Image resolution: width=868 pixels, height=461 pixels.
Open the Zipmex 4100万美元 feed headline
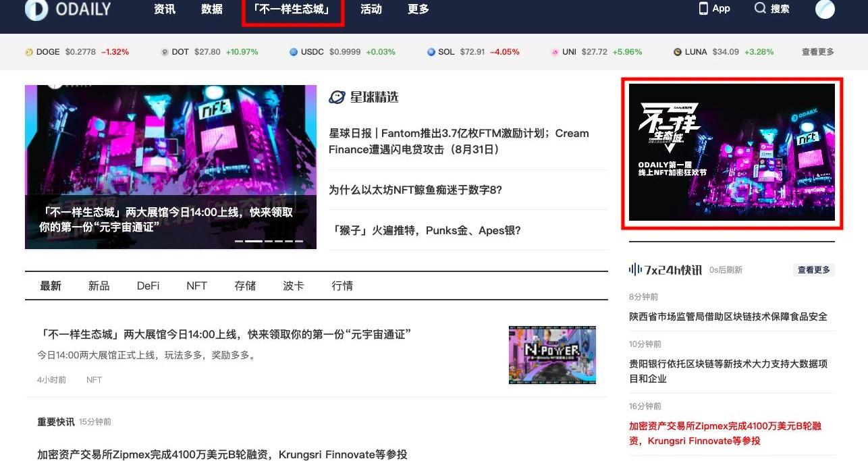click(222, 455)
